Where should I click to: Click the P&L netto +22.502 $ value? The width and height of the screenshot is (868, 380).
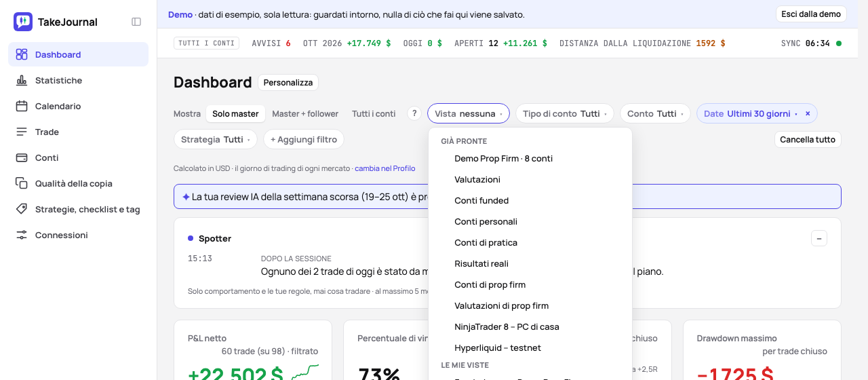(x=235, y=374)
